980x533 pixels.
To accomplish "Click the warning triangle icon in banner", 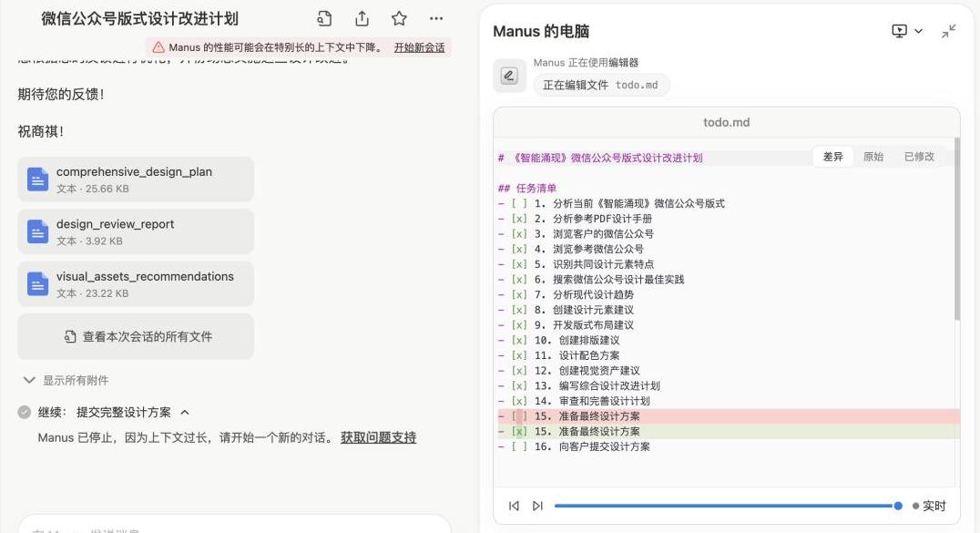I will click(x=158, y=47).
